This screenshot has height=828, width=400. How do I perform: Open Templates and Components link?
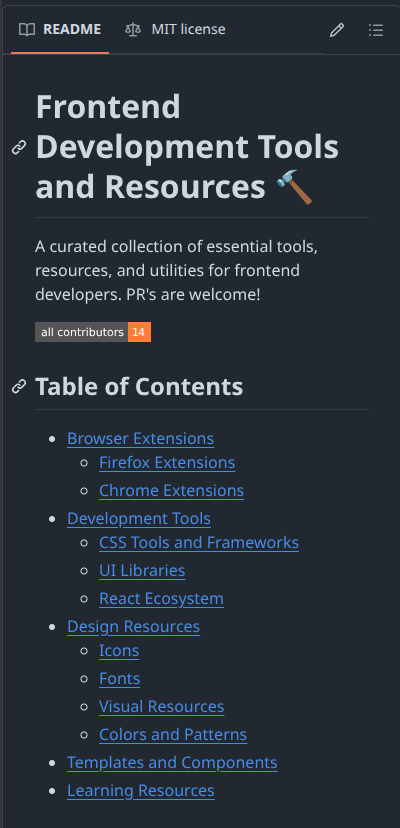click(172, 763)
